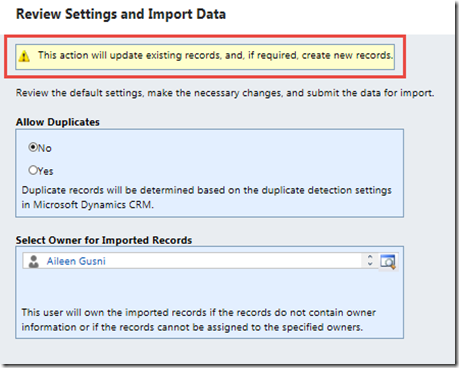This screenshot has width=459, height=368.
Task: Click the 'Allow Duplicates' section label
Action: (58, 122)
